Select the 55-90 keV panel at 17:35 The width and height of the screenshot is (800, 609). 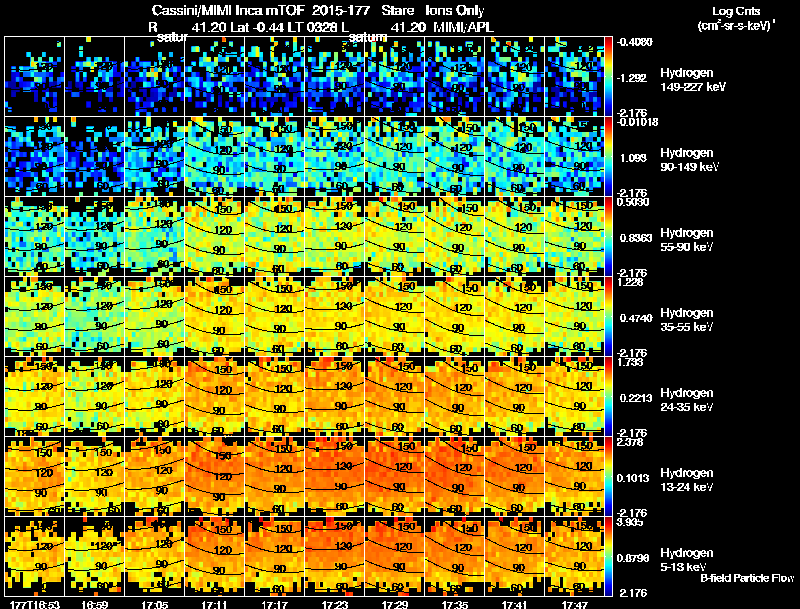point(455,237)
